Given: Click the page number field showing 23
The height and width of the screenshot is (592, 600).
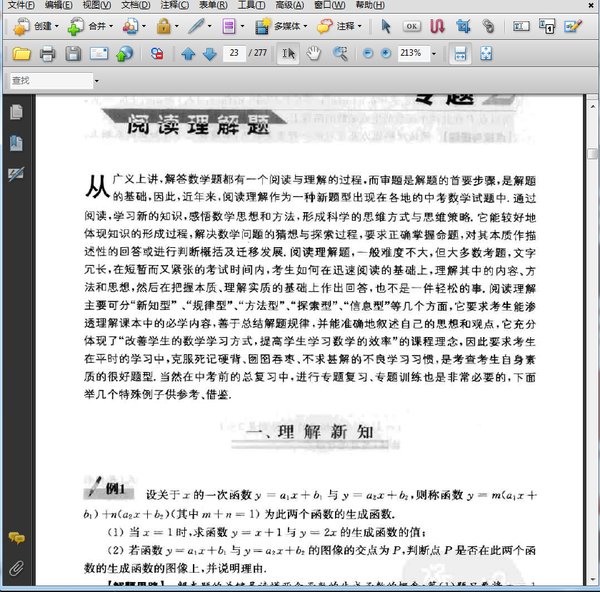Looking at the screenshot, I should (234, 53).
